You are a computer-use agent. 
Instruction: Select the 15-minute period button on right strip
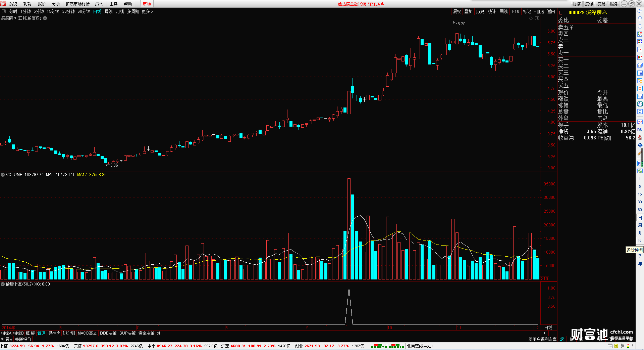point(640,194)
